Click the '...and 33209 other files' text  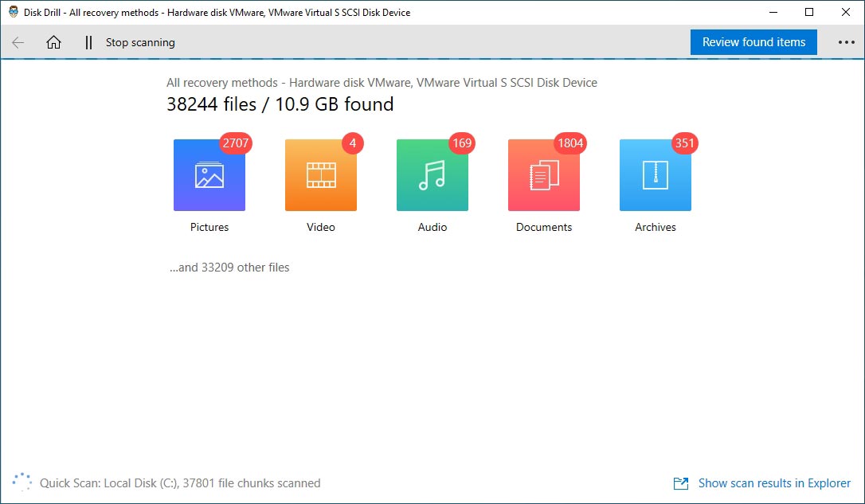[229, 268]
